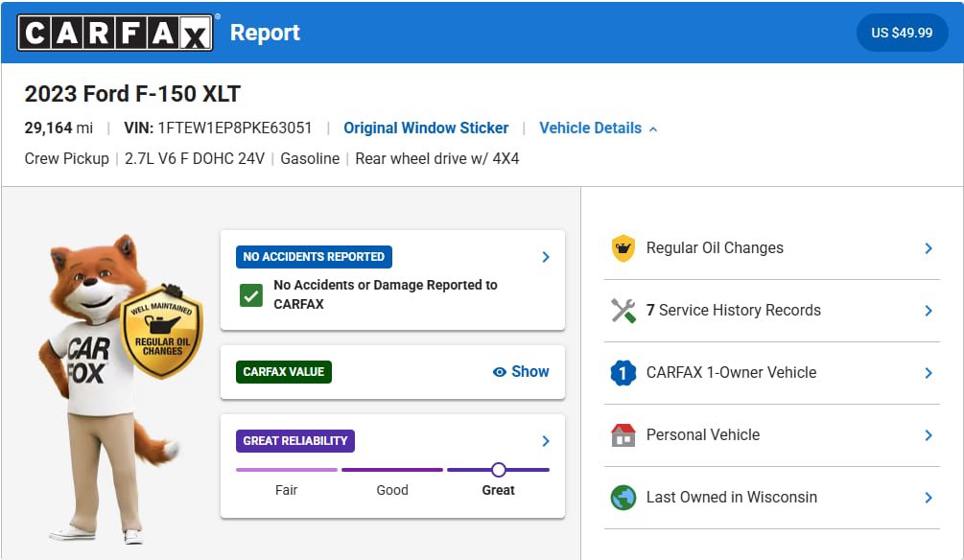964x560 pixels.
Task: Click the green No Accidents checkmark box
Action: [x=251, y=295]
